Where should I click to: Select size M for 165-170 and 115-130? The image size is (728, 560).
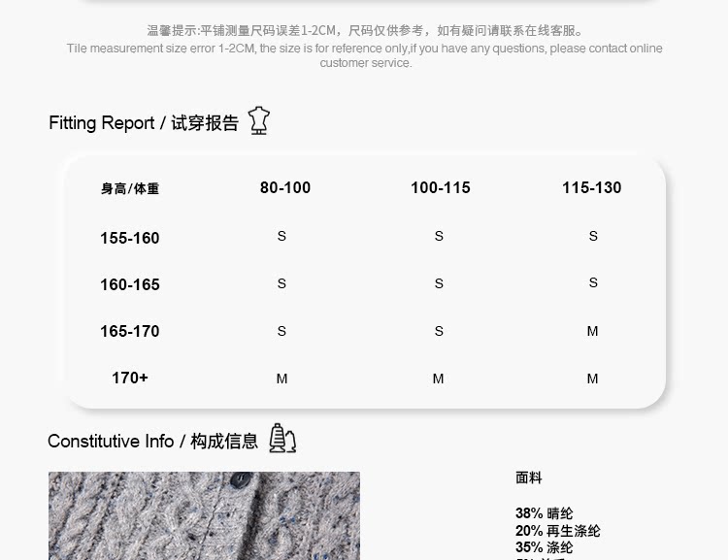point(592,332)
